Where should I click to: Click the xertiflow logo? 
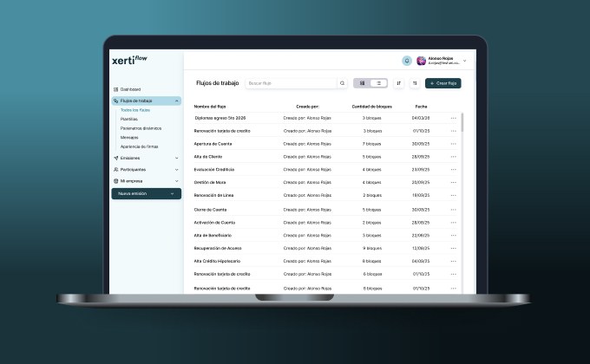(x=129, y=60)
